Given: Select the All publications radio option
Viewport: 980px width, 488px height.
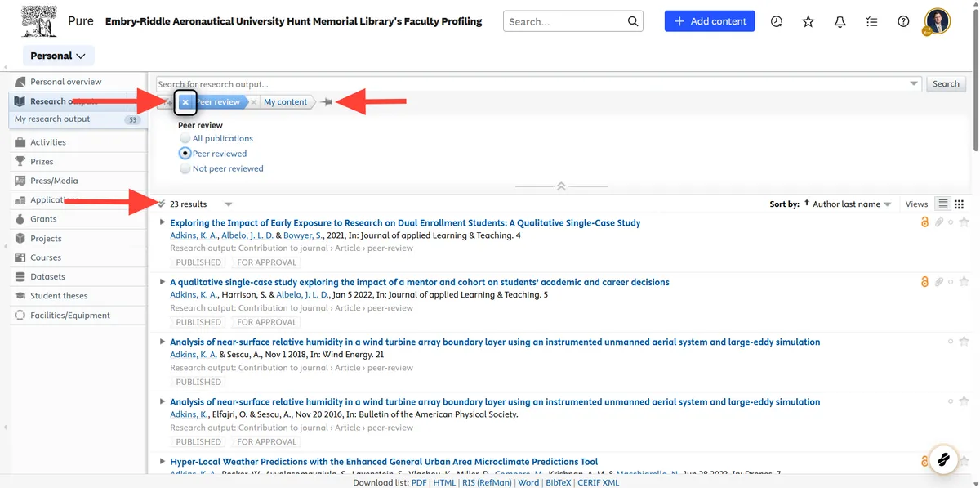Looking at the screenshot, I should [185, 138].
